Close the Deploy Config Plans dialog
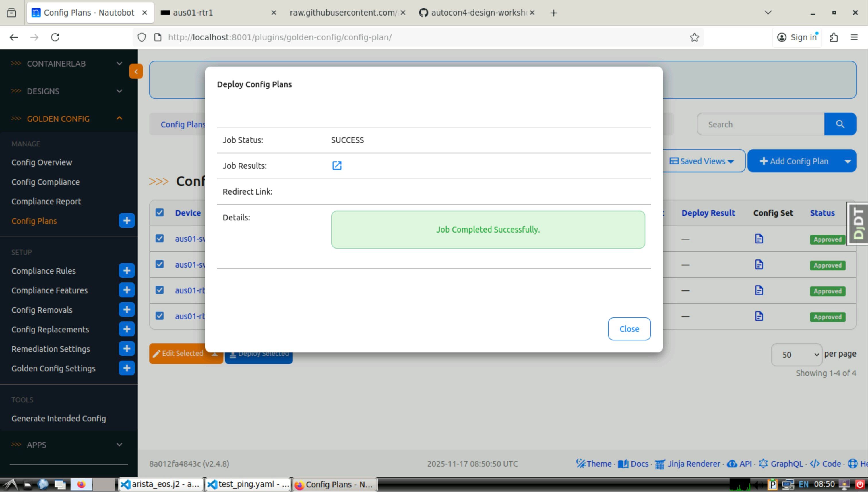 (629, 329)
